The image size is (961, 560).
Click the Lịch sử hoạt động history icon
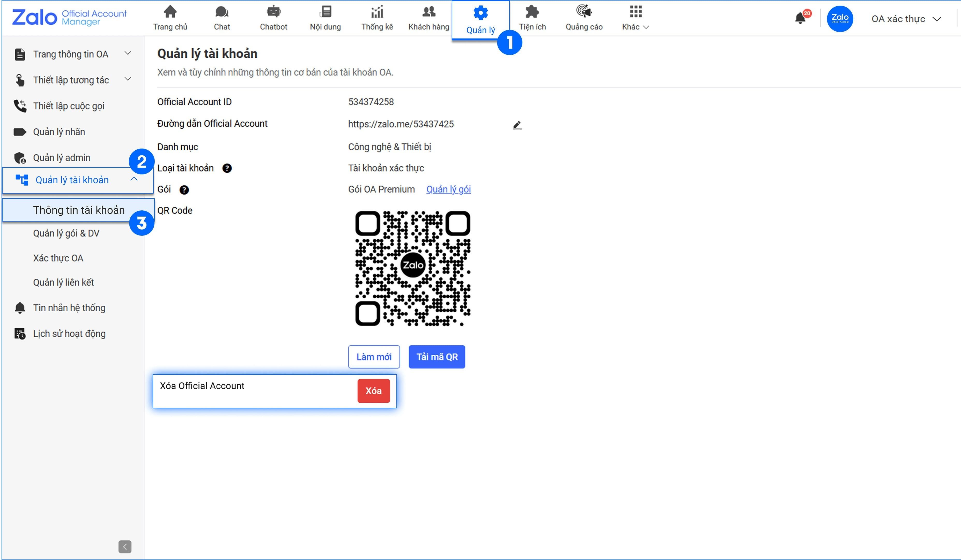[x=20, y=334]
